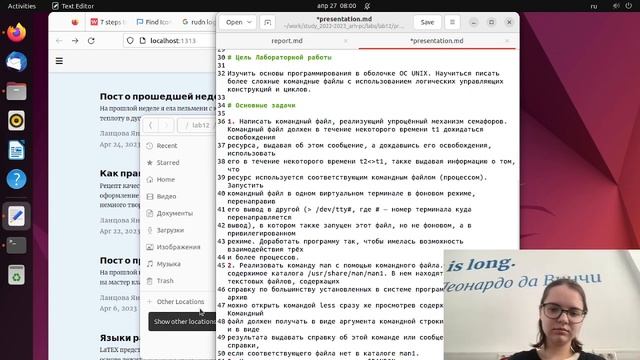Image resolution: width=640 pixels, height=360 pixels.
Task: Click heading '# Основные задачи' in editor
Action: click(x=262, y=105)
